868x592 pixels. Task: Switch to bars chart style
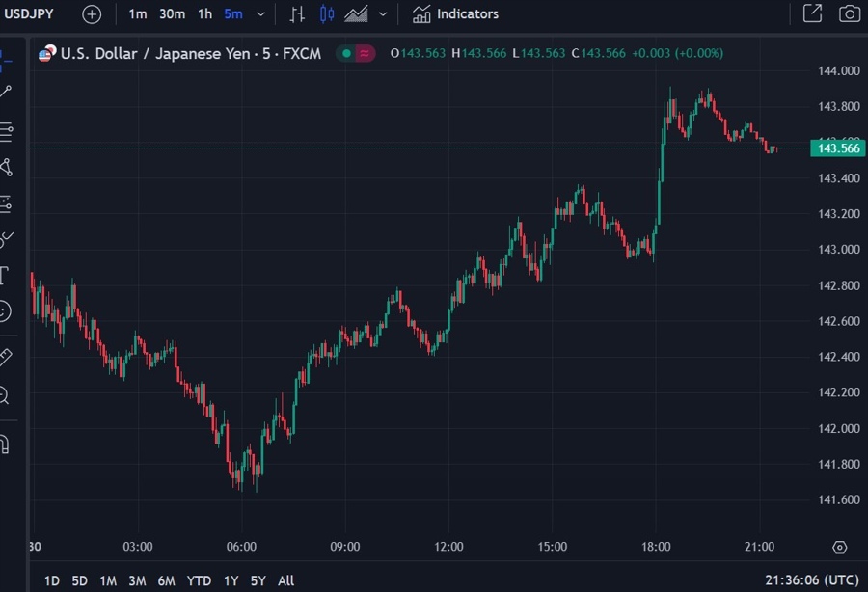[x=297, y=13]
